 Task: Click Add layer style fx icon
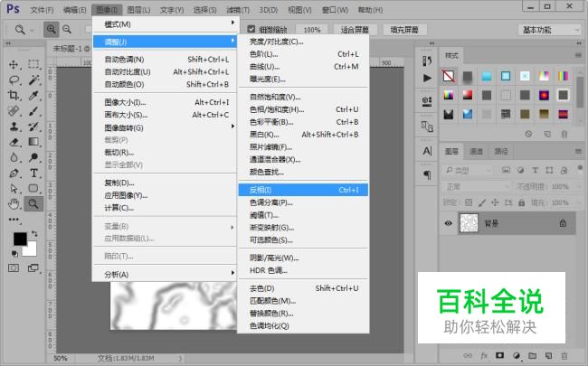pyautogui.click(x=484, y=355)
